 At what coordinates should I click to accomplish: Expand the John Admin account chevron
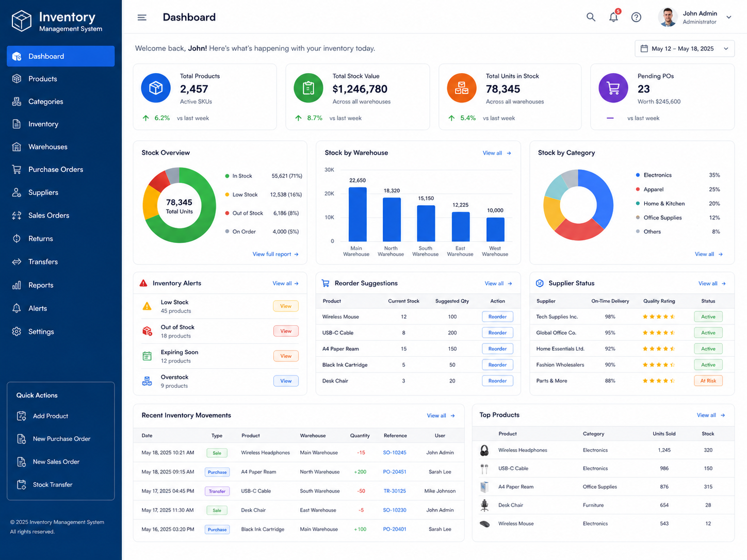tap(729, 17)
